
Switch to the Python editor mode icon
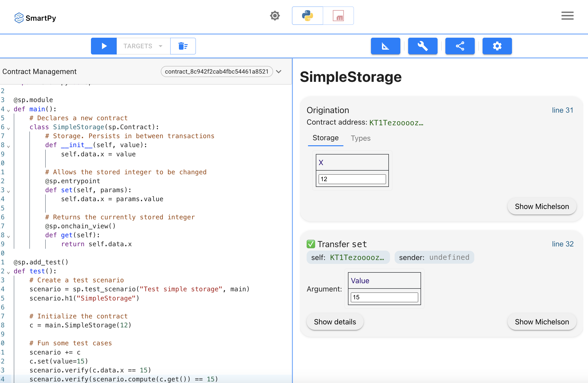pyautogui.click(x=307, y=16)
